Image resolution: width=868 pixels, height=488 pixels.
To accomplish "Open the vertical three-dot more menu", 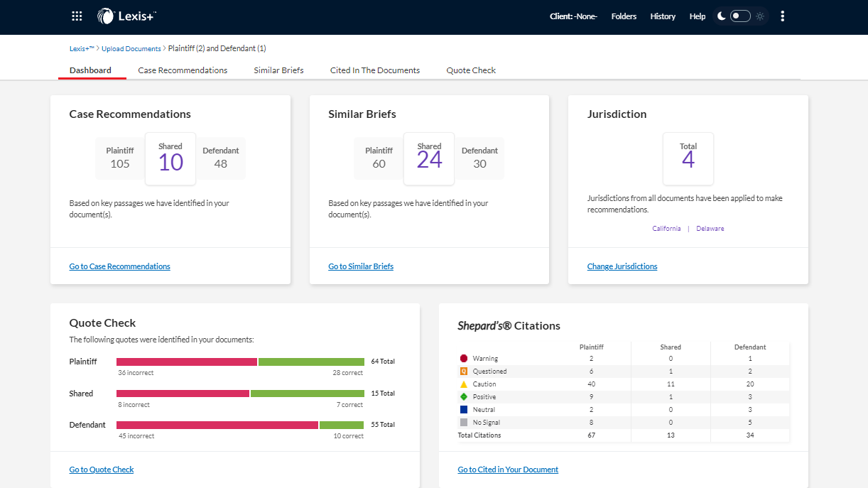I will 782,16.
